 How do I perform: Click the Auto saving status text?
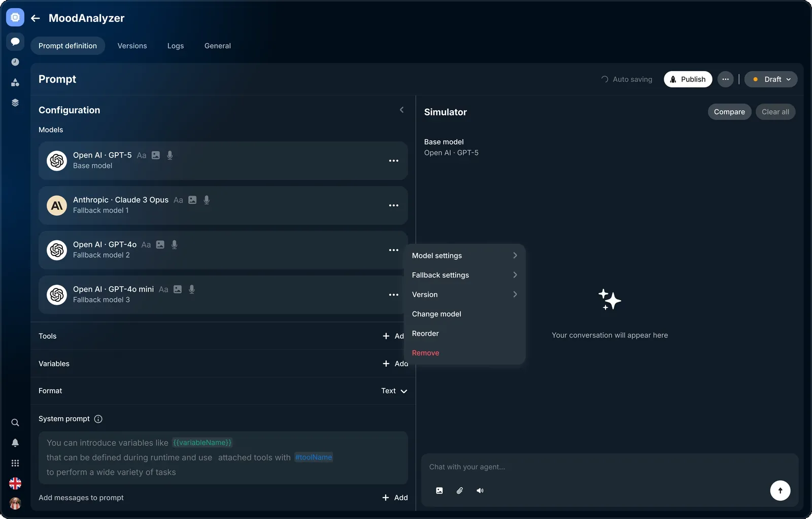[x=632, y=79]
